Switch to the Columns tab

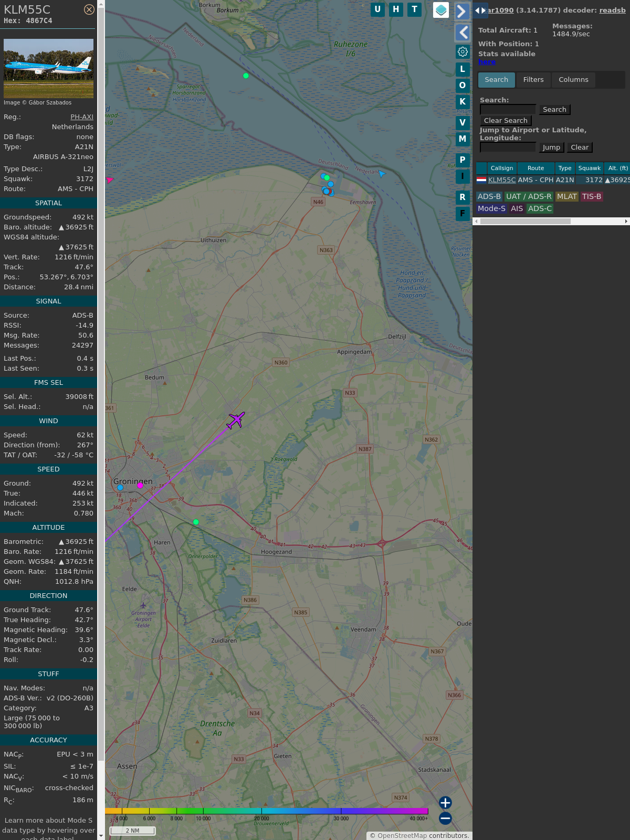point(573,80)
